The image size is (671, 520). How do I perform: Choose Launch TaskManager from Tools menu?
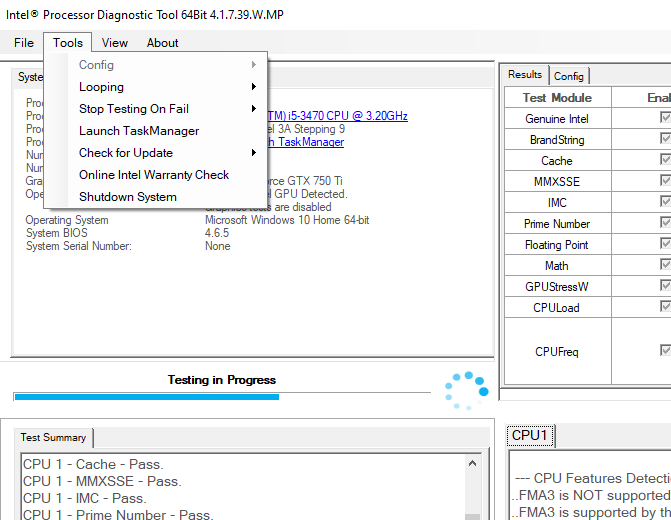(x=156, y=131)
